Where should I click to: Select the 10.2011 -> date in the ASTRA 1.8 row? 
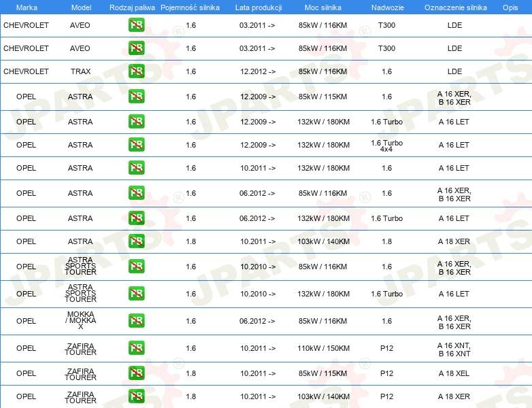[x=258, y=241]
